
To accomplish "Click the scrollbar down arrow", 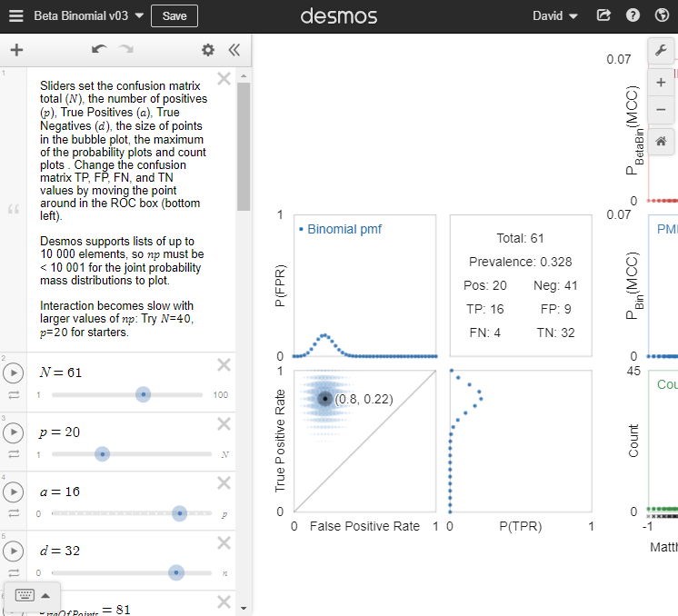I will (244, 608).
